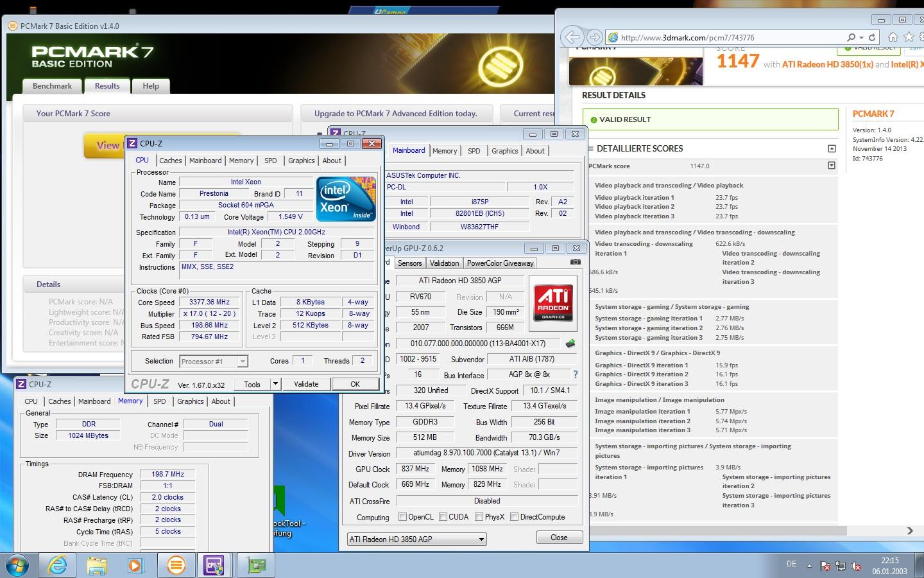Screen dimensions: 924x578
Task: Click the refresh icon in address bar
Action: pyautogui.click(x=872, y=37)
